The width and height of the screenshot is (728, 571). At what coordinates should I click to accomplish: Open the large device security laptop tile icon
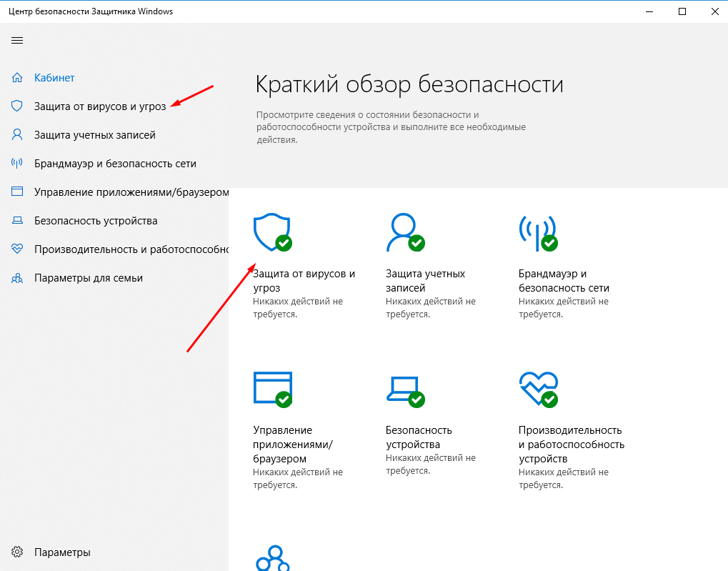point(405,392)
